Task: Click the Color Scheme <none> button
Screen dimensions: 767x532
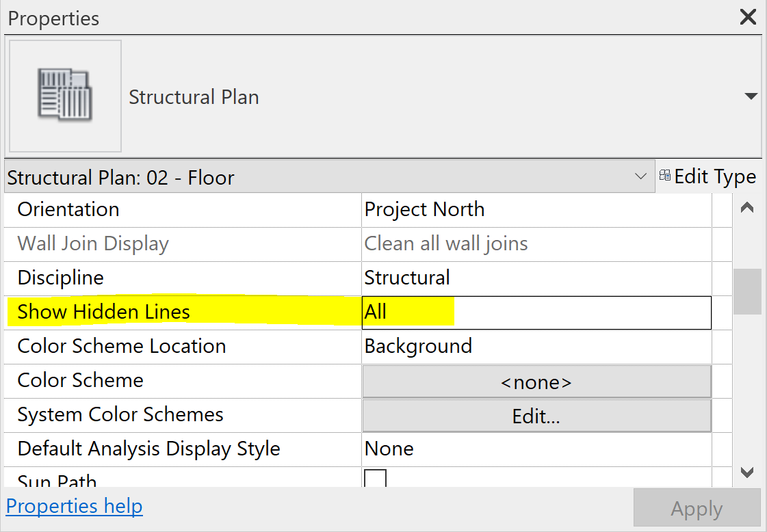Action: (x=536, y=382)
